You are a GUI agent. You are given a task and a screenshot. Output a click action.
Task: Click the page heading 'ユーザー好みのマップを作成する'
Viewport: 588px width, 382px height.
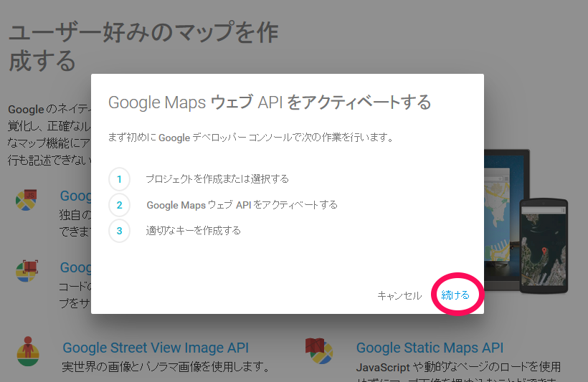pos(143,46)
